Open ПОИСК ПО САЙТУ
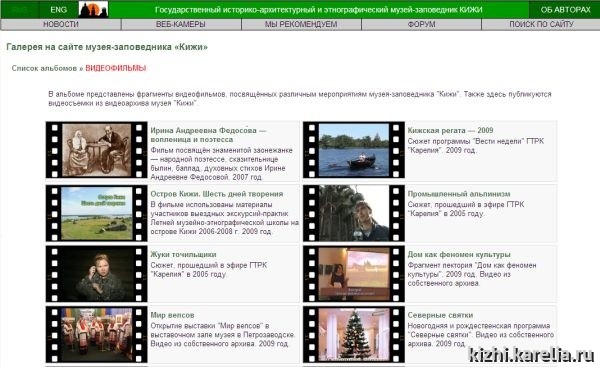This screenshot has width=600, height=367. point(541,24)
